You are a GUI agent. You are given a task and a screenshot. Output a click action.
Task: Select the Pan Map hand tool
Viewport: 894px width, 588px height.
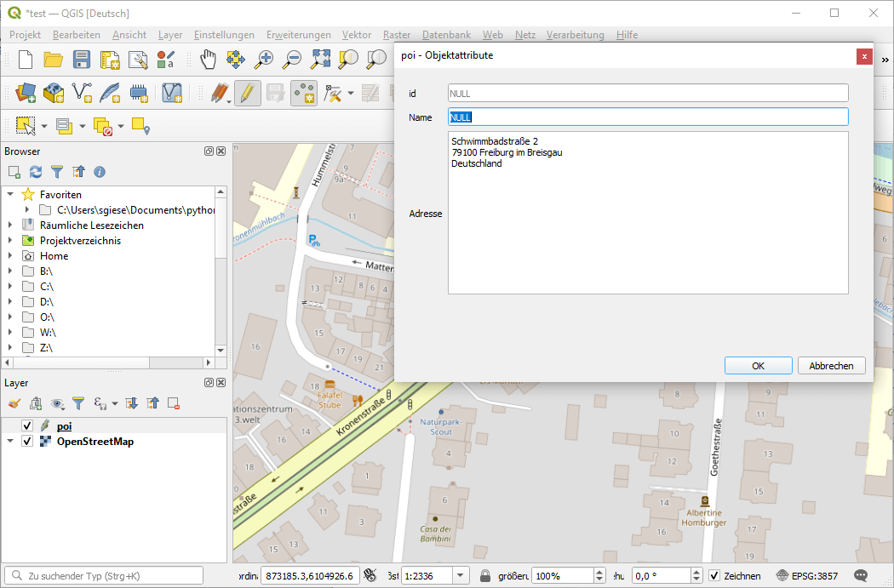click(x=208, y=60)
